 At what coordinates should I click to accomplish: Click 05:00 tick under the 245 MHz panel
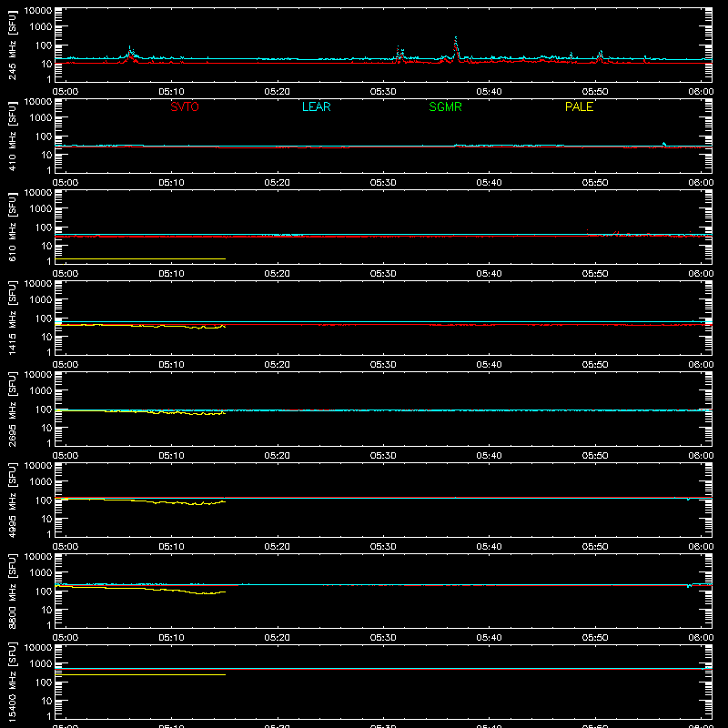(65, 92)
